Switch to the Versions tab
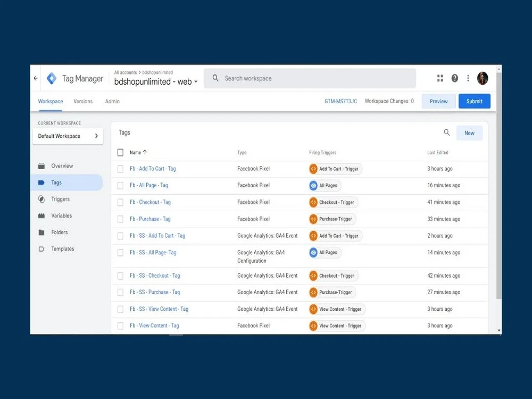 [82, 101]
